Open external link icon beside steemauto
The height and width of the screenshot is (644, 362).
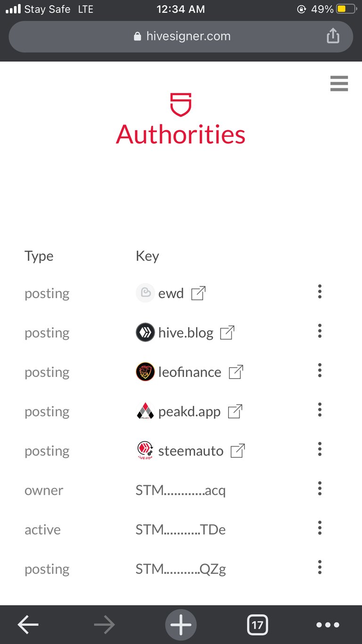click(x=238, y=451)
